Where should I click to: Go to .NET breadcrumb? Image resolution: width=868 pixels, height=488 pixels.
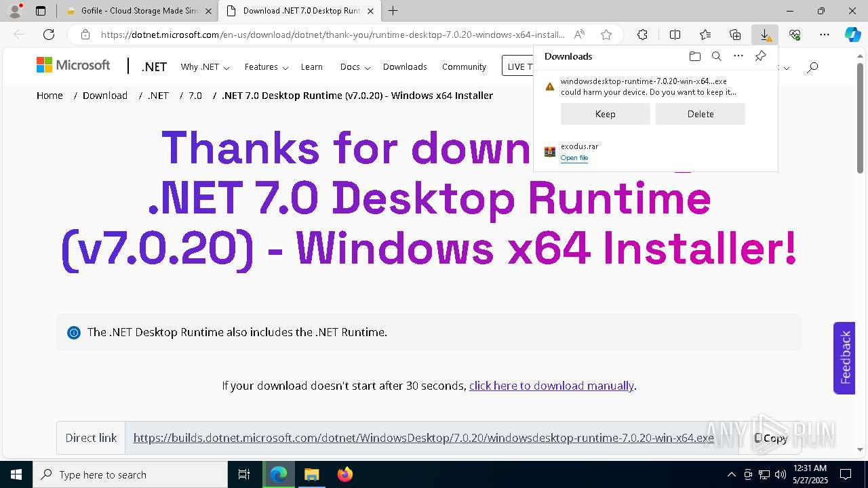pyautogui.click(x=158, y=96)
